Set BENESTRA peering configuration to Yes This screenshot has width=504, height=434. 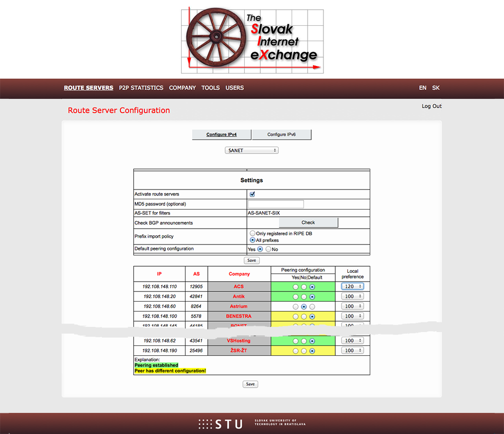coord(295,317)
